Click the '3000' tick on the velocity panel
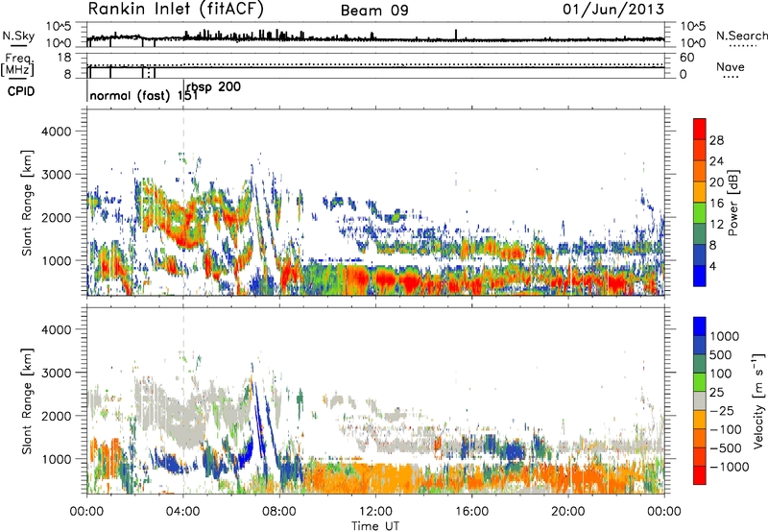Viewport: 768px width, 532px height. click(x=56, y=373)
